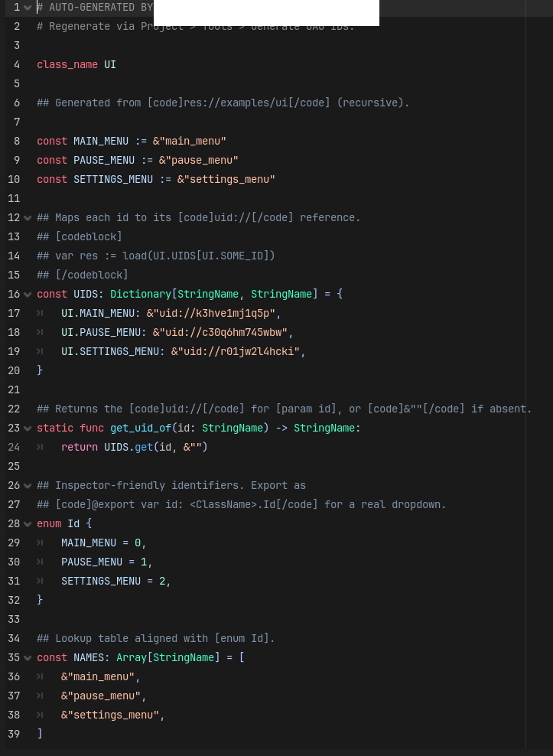Collapse the fold arrow on line 1

click(28, 7)
